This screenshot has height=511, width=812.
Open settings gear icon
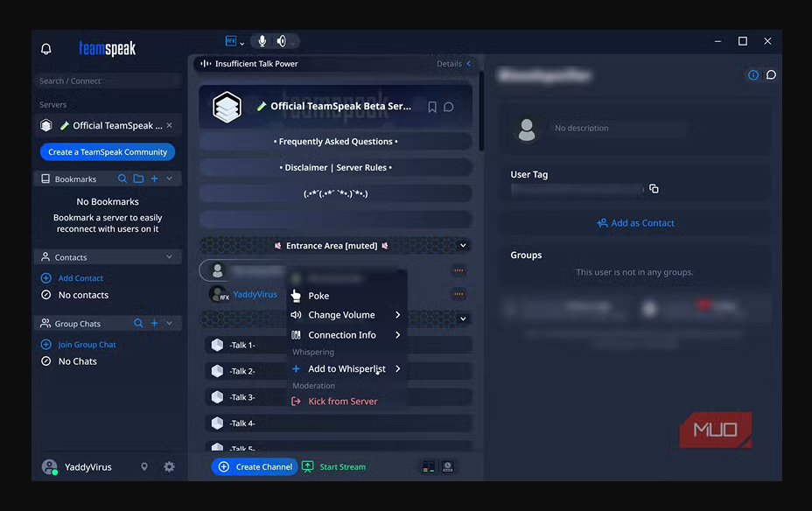tap(170, 466)
